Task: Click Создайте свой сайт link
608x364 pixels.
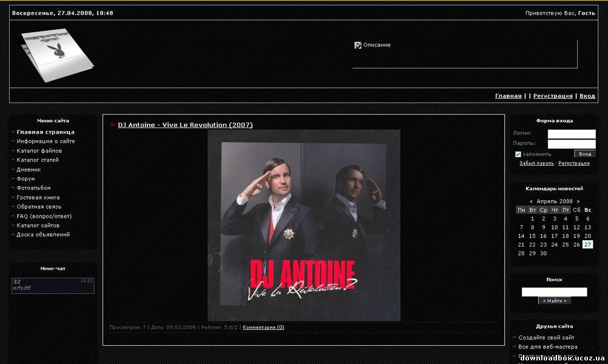Action: pos(546,338)
